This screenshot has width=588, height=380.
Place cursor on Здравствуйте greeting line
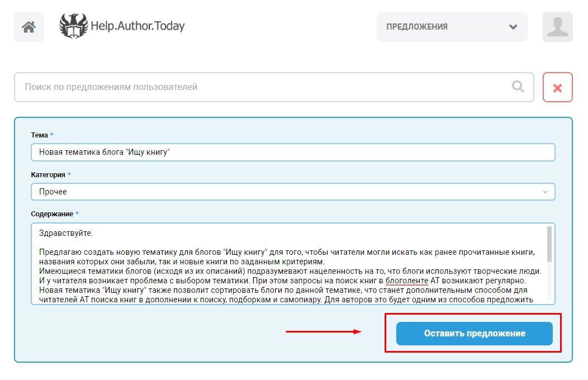pyautogui.click(x=66, y=233)
